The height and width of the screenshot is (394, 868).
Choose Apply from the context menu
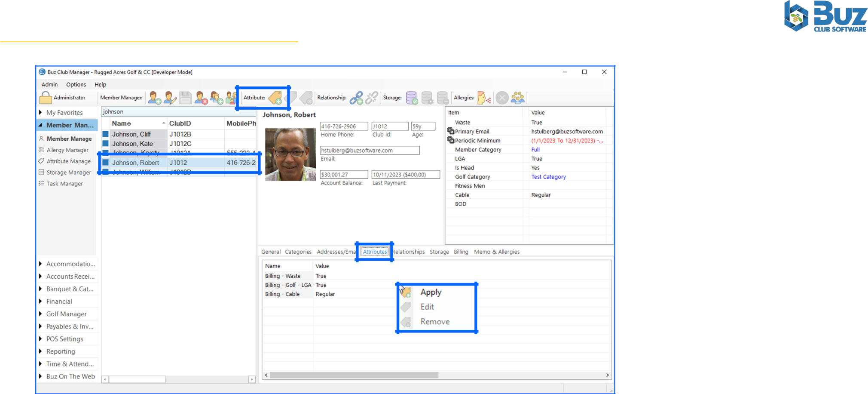[431, 292]
